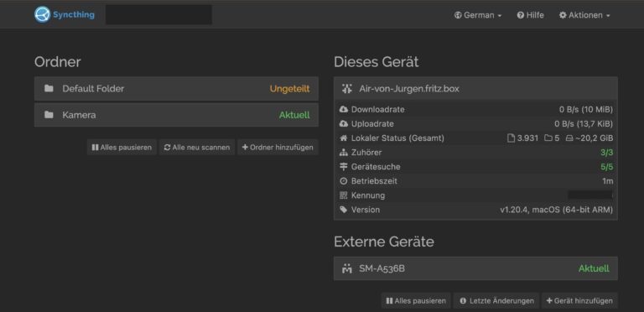This screenshot has height=312, width=644.
Task: Click the Gerätesuche 5/5 value
Action: [606, 167]
